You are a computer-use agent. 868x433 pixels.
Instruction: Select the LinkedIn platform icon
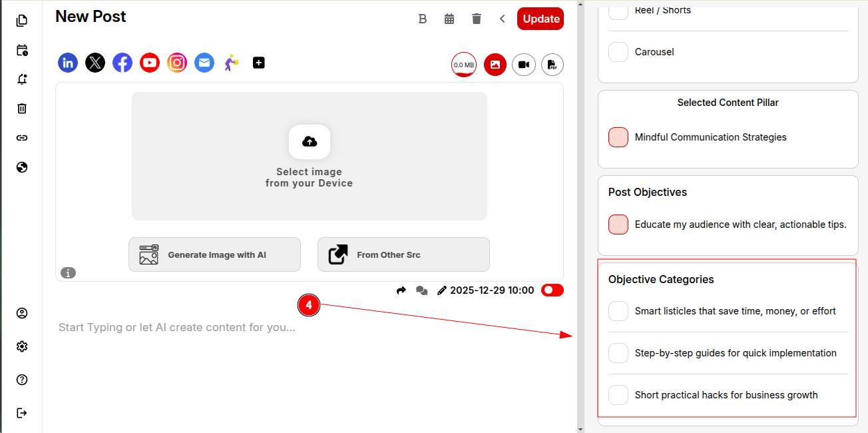pos(68,63)
